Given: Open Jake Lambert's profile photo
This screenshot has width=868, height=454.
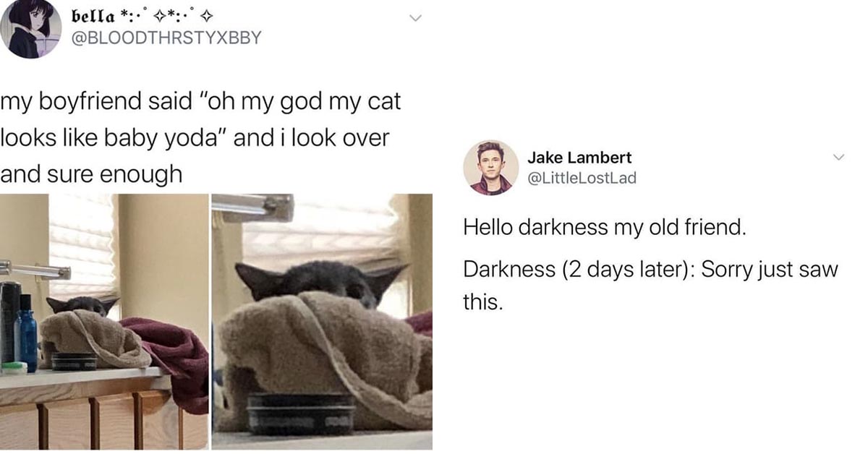Looking at the screenshot, I should click(x=491, y=168).
